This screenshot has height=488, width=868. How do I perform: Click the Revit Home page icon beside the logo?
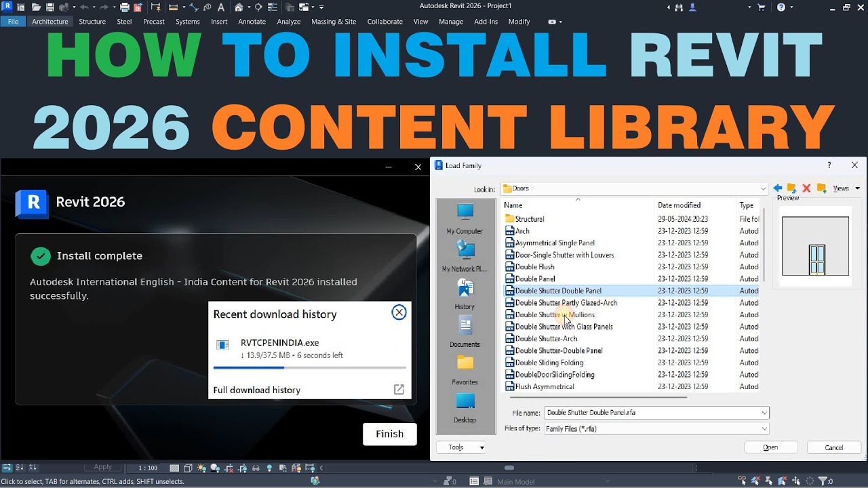coord(20,7)
